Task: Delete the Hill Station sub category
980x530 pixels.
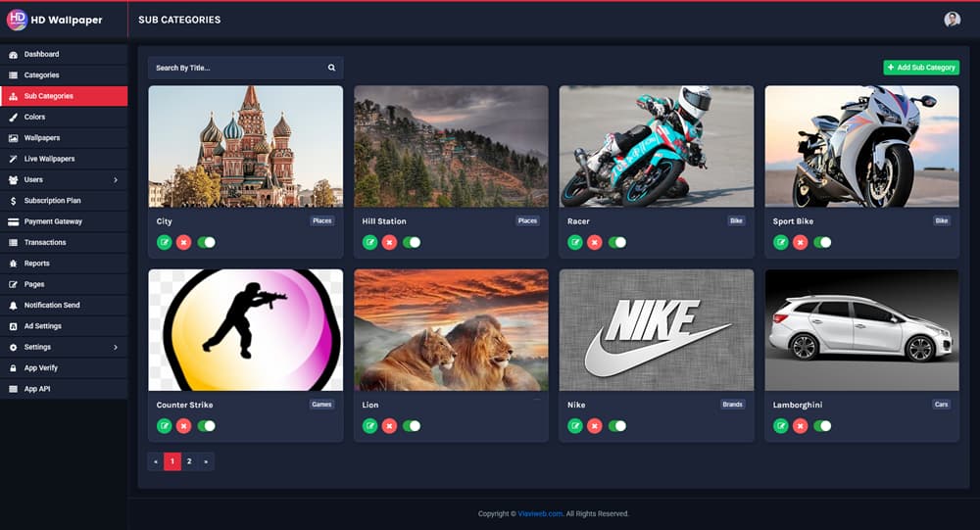Action: pyautogui.click(x=389, y=243)
